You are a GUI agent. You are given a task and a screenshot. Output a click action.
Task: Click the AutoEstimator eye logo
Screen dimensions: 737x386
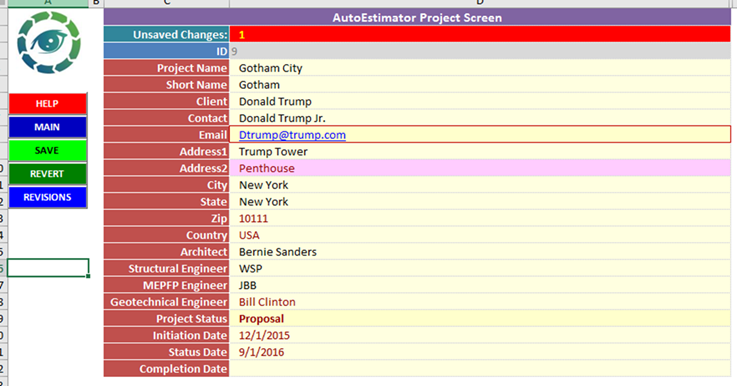(x=49, y=43)
